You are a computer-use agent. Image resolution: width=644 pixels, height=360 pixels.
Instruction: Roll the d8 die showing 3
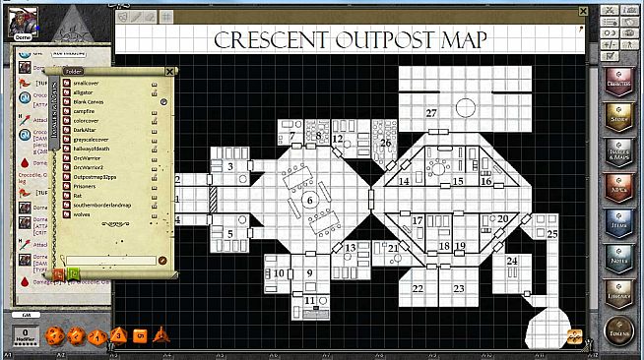tap(118, 335)
